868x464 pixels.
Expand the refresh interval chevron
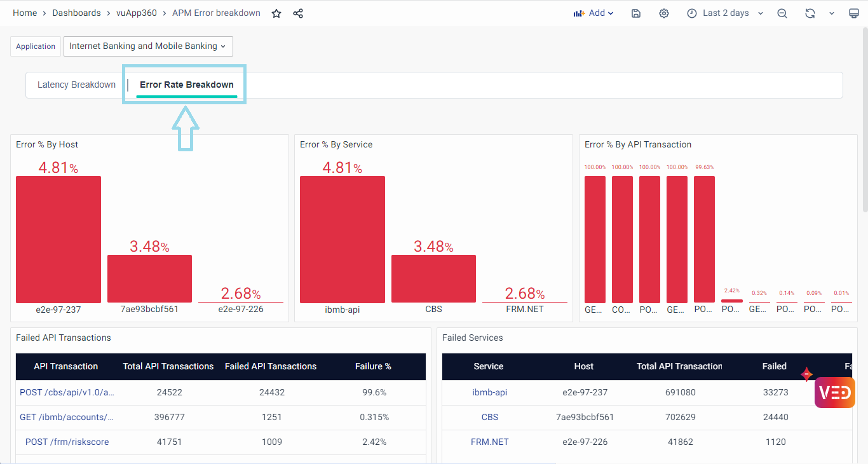click(831, 13)
